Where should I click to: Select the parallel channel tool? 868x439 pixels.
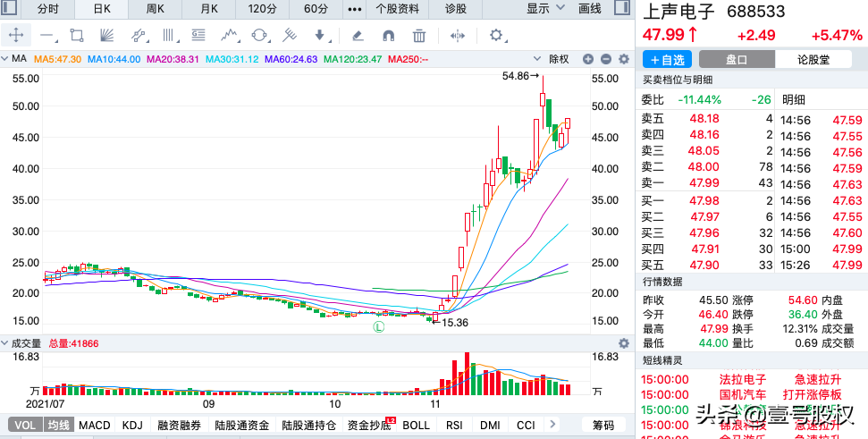coord(139,36)
